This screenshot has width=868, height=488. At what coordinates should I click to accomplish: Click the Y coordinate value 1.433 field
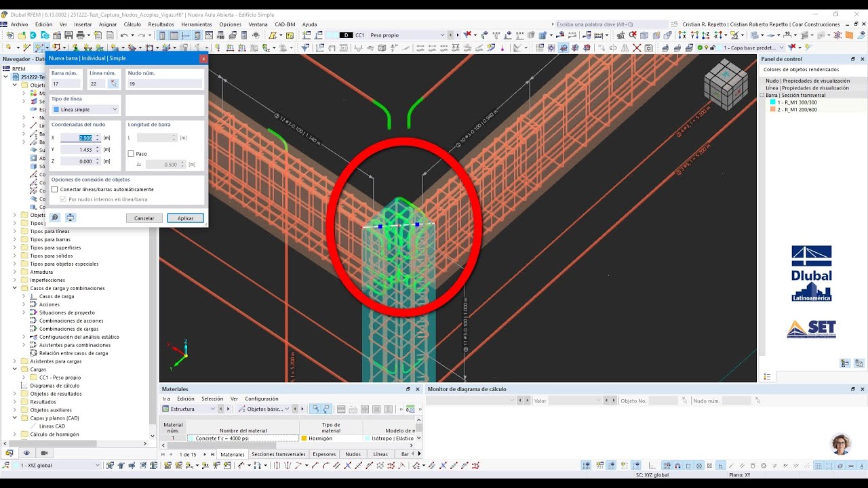[x=80, y=149]
